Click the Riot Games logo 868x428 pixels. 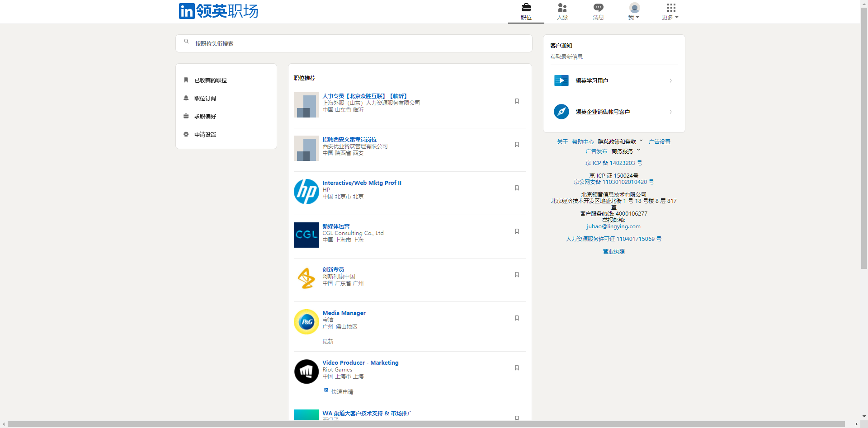pyautogui.click(x=306, y=372)
